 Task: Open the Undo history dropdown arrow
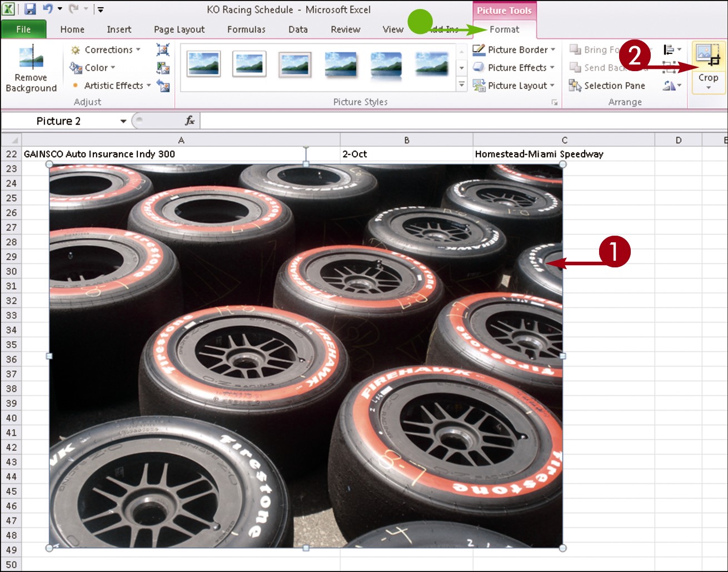click(x=59, y=9)
